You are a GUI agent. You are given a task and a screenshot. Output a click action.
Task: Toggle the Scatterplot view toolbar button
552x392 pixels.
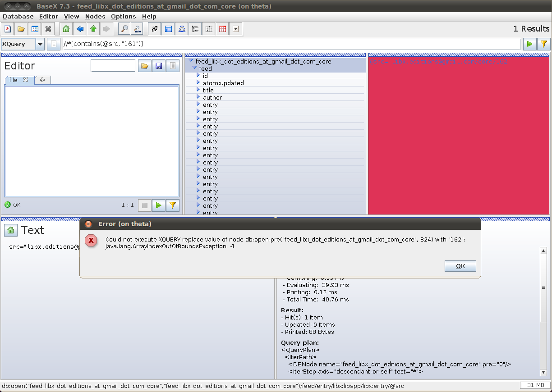tap(208, 29)
